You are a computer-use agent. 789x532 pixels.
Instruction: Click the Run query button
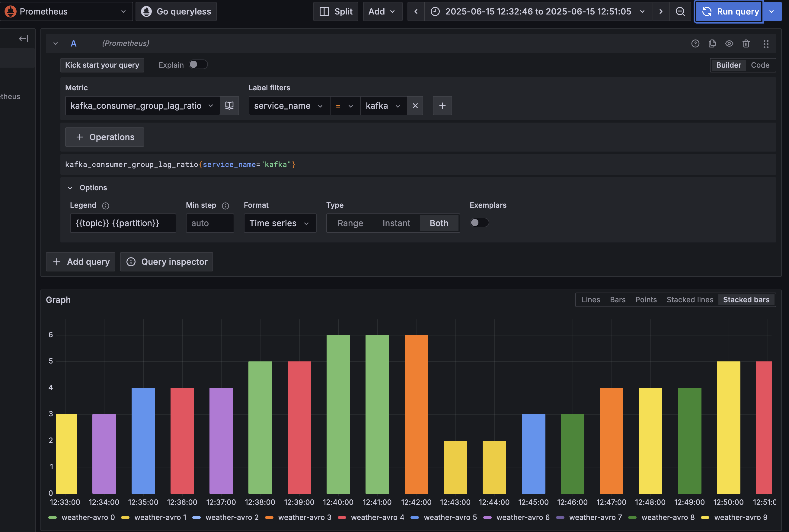(x=729, y=11)
